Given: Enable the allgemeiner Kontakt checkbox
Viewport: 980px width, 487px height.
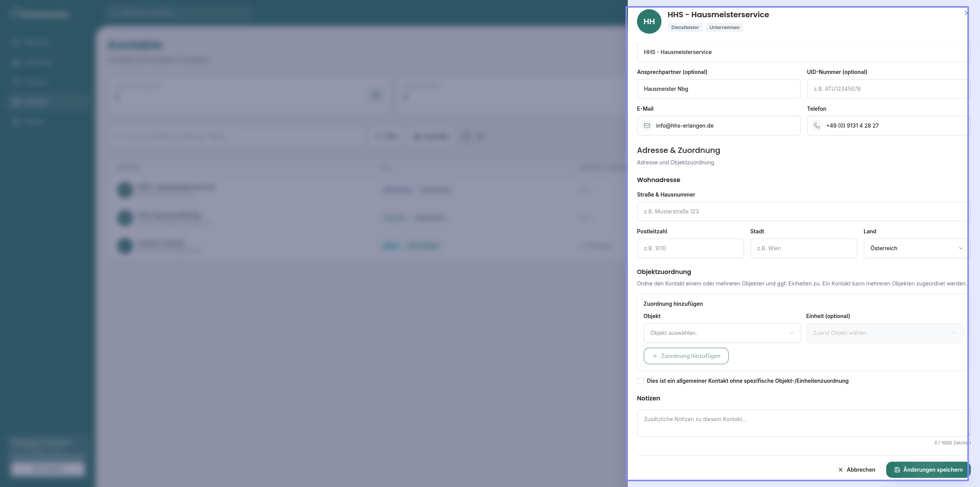Looking at the screenshot, I should 640,381.
